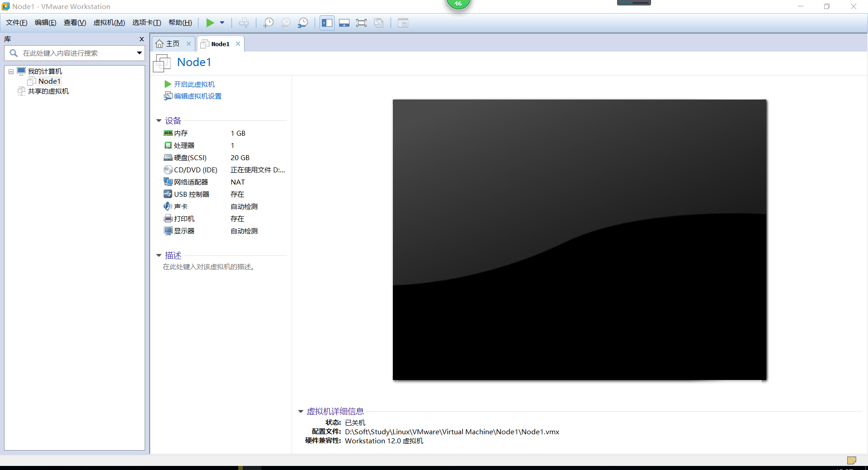Collapse the 虚拟机详细信息 section

(x=301, y=412)
